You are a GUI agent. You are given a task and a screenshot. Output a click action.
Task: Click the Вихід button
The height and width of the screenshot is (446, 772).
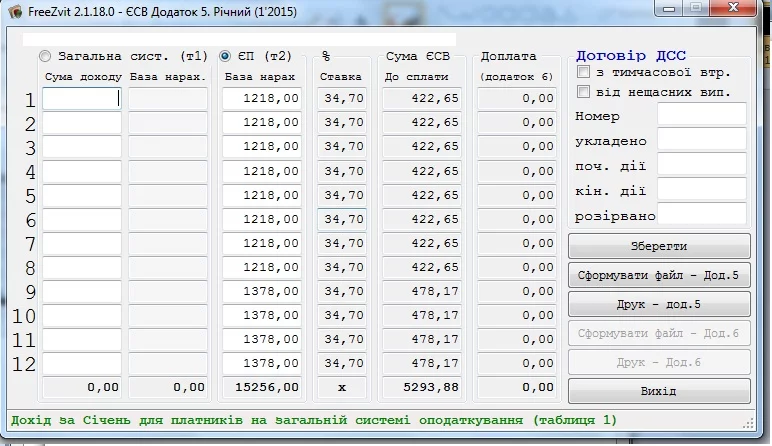click(659, 391)
